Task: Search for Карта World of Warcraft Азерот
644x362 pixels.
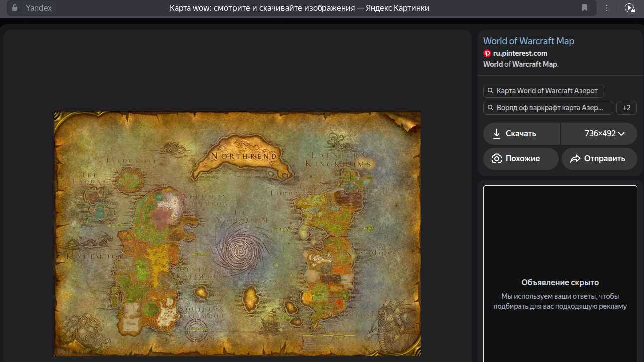Action: pos(544,91)
